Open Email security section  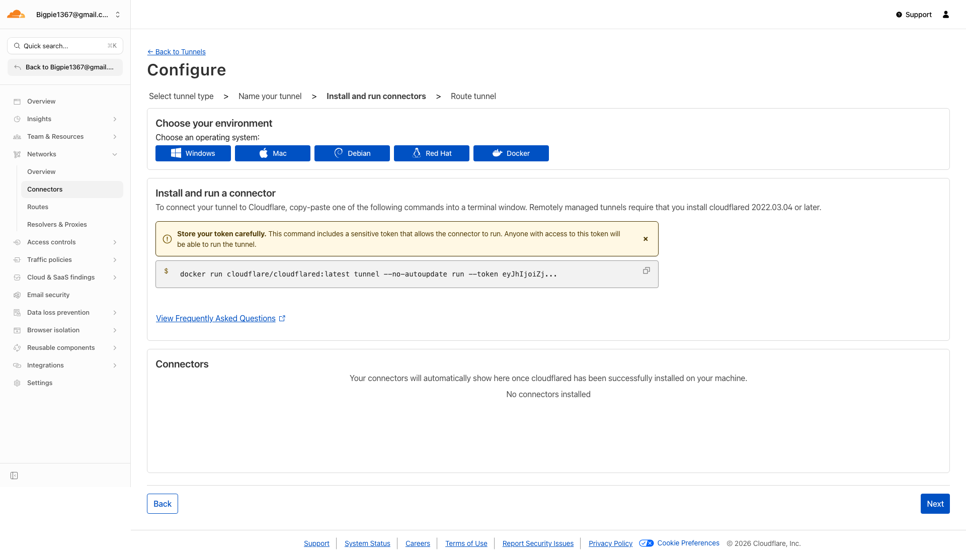[x=48, y=295]
